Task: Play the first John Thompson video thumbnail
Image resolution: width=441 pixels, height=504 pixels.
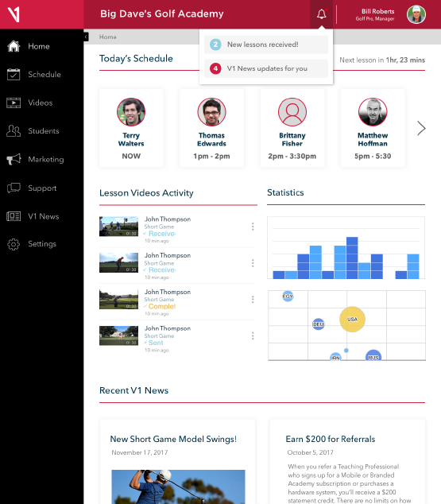Action: 118,227
